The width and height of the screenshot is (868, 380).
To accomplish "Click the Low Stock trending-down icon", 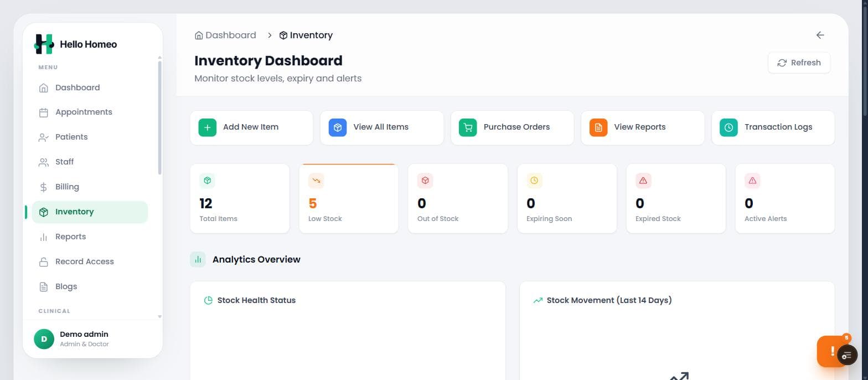I will click(316, 181).
